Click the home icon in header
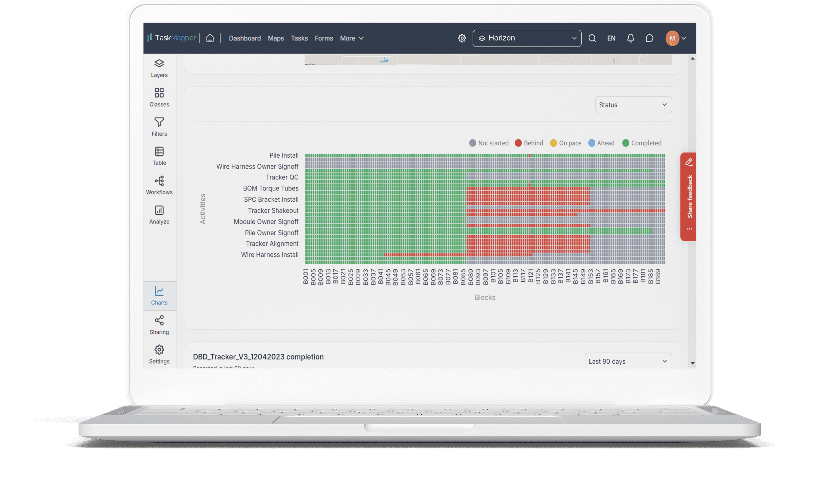Screen dimensions: 828x504 (x=210, y=38)
